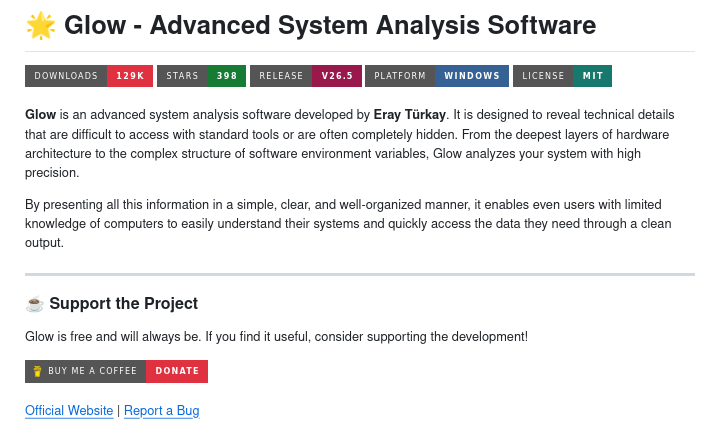This screenshot has width=715, height=431.
Task: Click the coffee icon in the donate badge
Action: tap(37, 371)
